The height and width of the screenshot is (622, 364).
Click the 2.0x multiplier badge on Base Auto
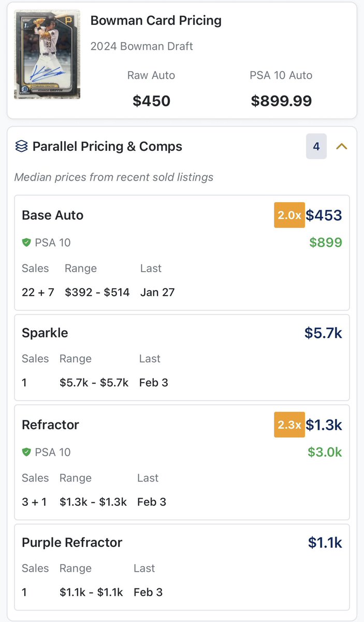(289, 215)
